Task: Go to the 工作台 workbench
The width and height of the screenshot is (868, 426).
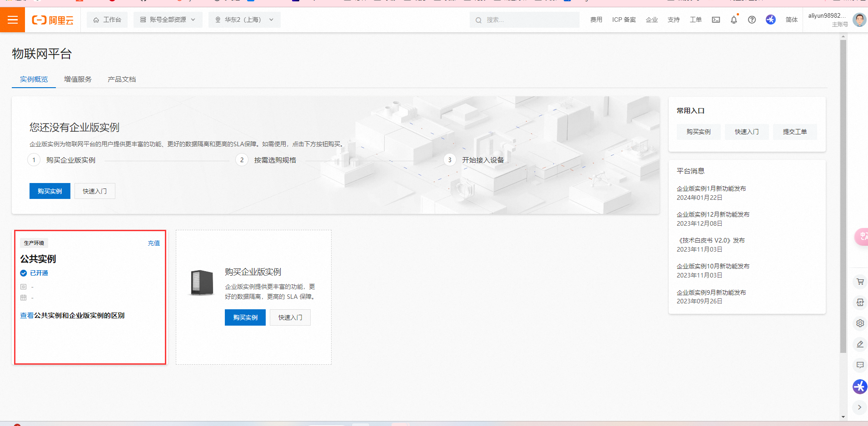Action: point(107,20)
